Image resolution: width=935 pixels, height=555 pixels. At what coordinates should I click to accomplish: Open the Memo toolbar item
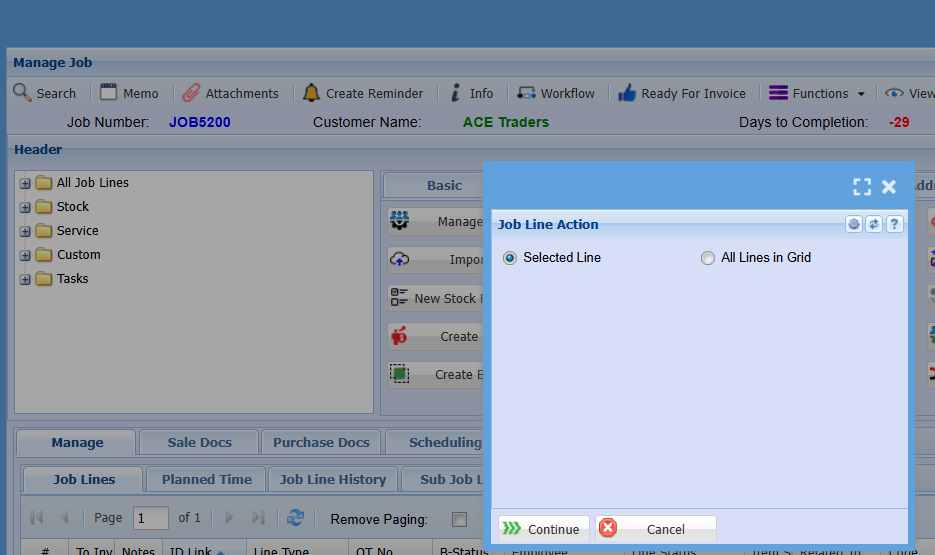pyautogui.click(x=129, y=93)
